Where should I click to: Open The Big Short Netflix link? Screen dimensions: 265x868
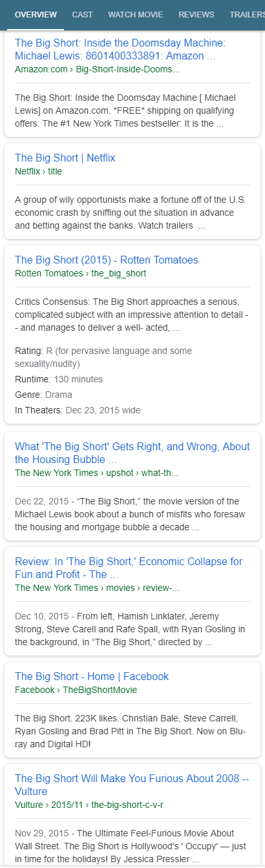tap(65, 158)
